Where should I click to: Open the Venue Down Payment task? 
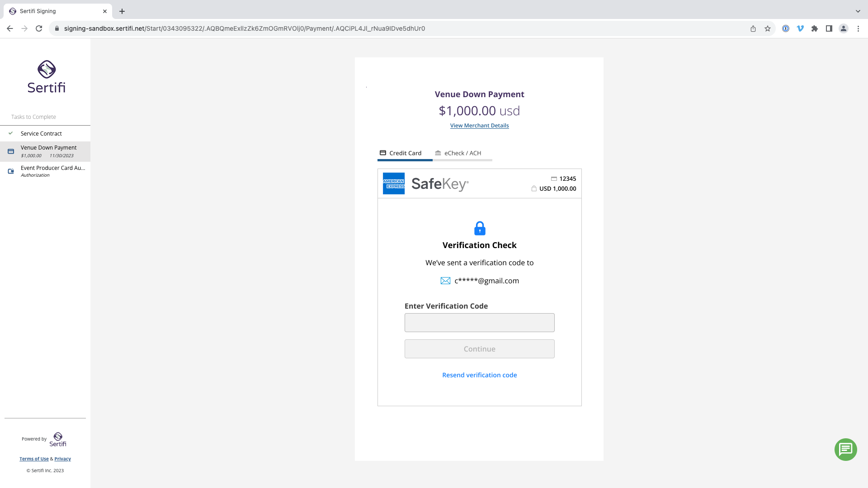pos(45,151)
